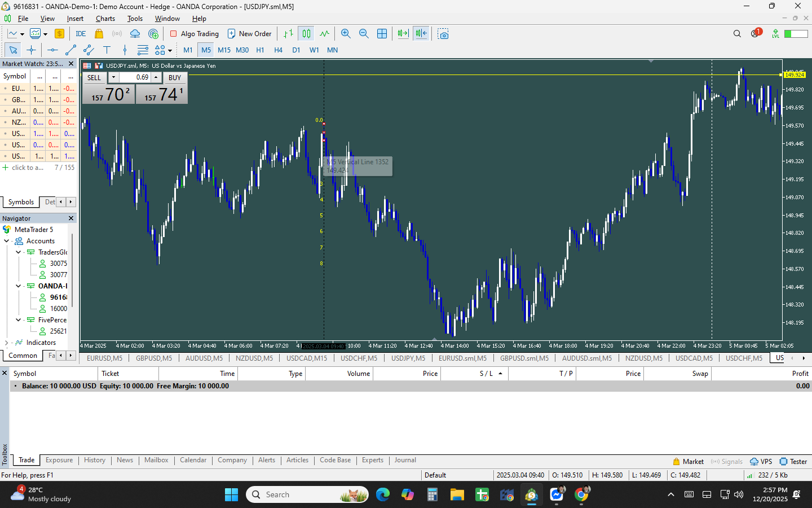Click the add symbol plus icon in Market Watch

[5, 168]
